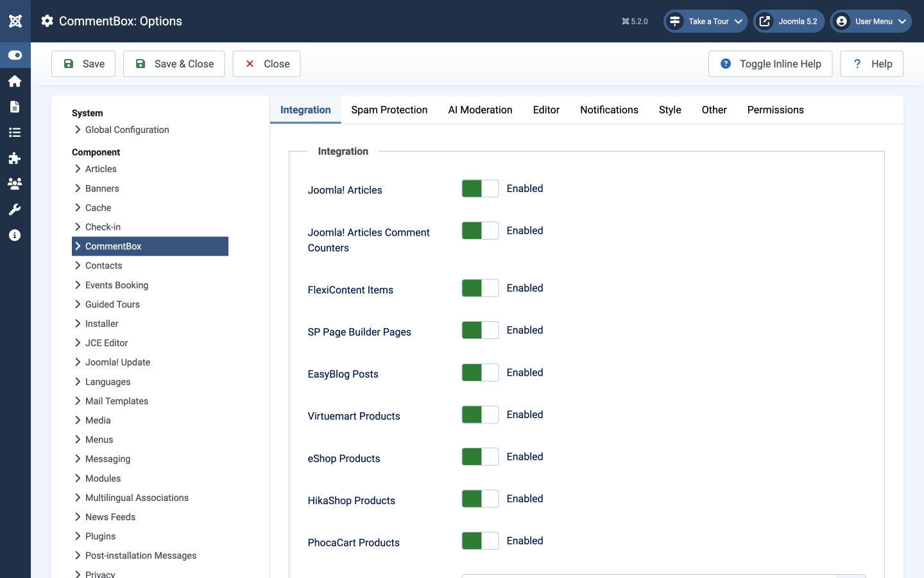Select the Other tab

point(714,110)
